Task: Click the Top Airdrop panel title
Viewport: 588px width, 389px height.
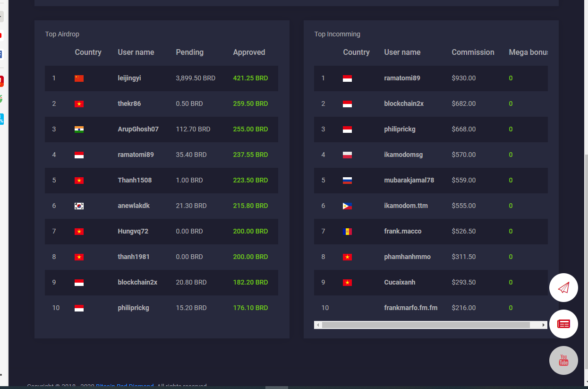Action: click(62, 34)
